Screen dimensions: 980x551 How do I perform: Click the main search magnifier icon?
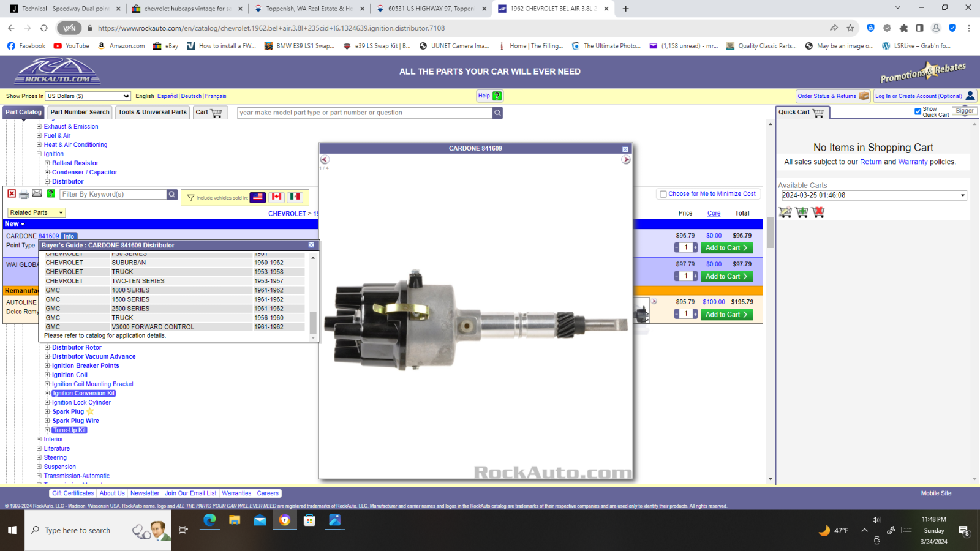point(497,113)
